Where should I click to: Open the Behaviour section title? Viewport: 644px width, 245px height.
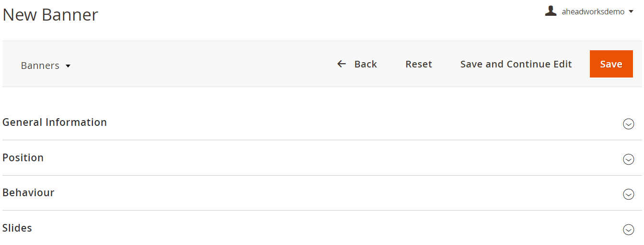(28, 192)
